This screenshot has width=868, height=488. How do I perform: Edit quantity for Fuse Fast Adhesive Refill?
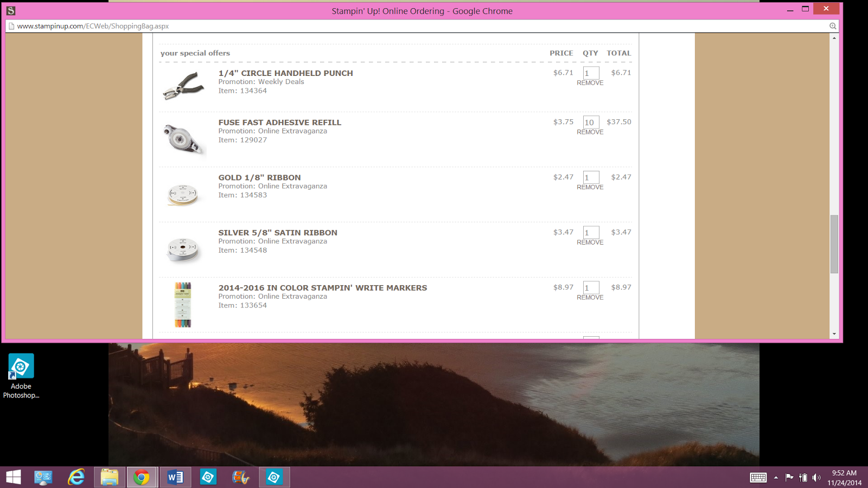click(x=591, y=122)
